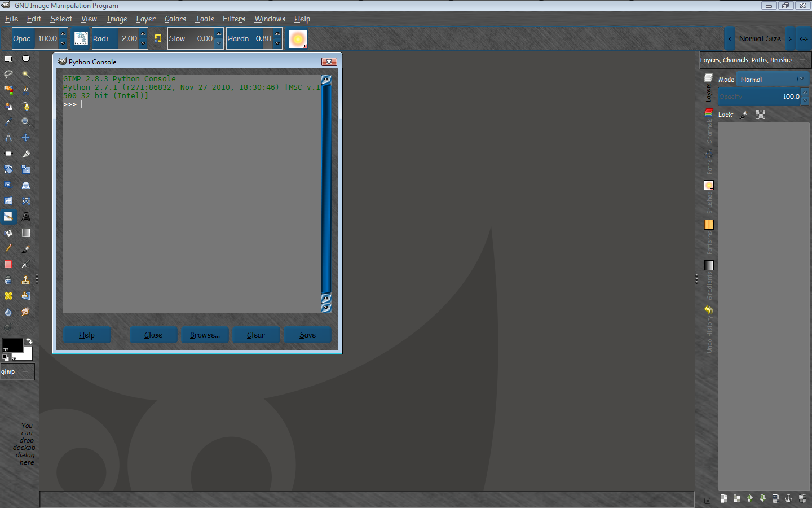
Task: Select the Rectangle Select tool
Action: click(8, 58)
